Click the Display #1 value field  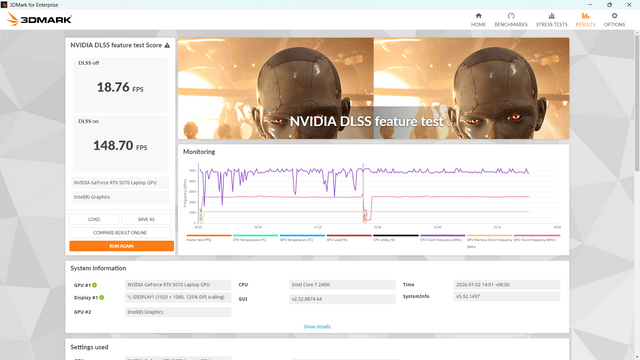178,297
